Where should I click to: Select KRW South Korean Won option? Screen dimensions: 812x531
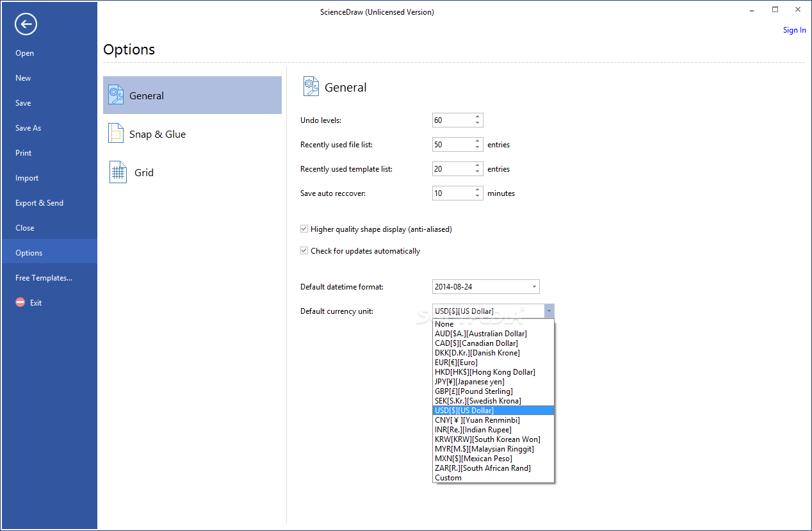(494, 439)
